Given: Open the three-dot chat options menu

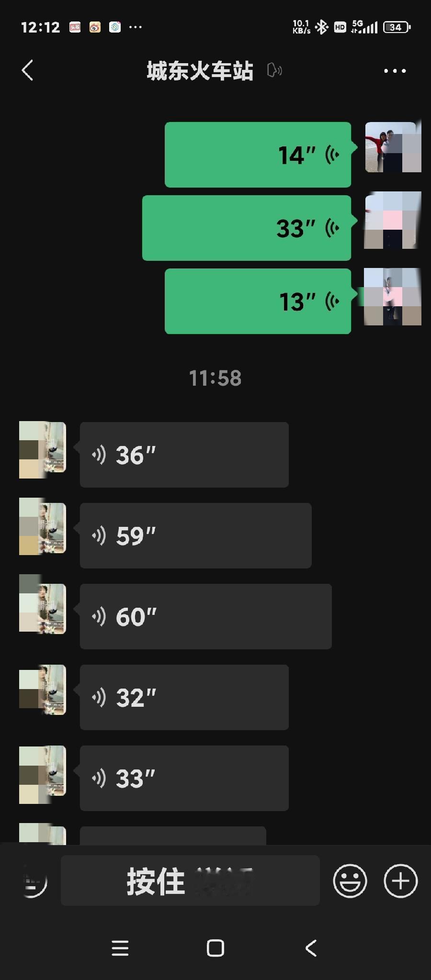Looking at the screenshot, I should 395,71.
